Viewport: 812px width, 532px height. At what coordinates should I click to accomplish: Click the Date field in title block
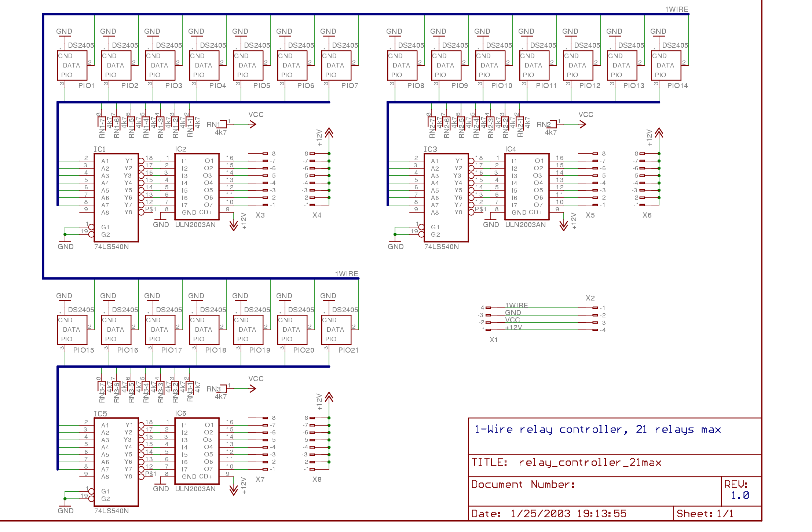tap(549, 514)
